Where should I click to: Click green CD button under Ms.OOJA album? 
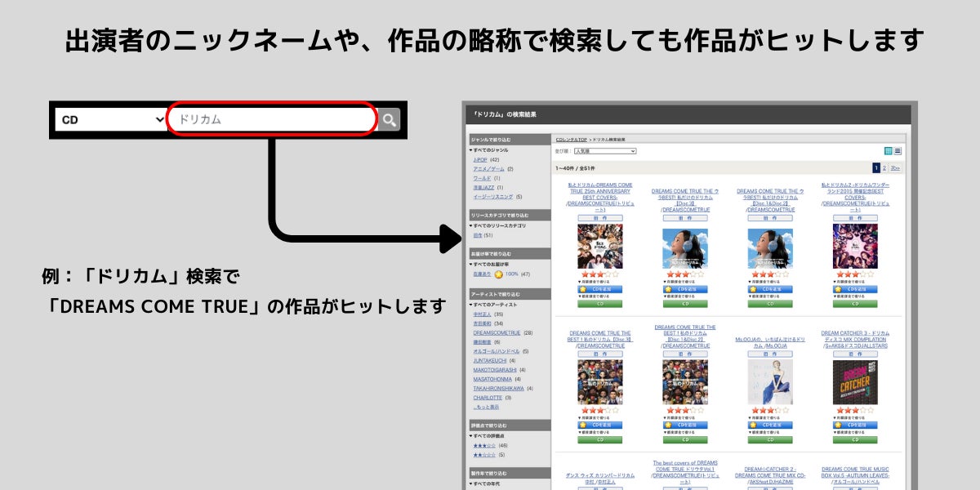point(770,439)
